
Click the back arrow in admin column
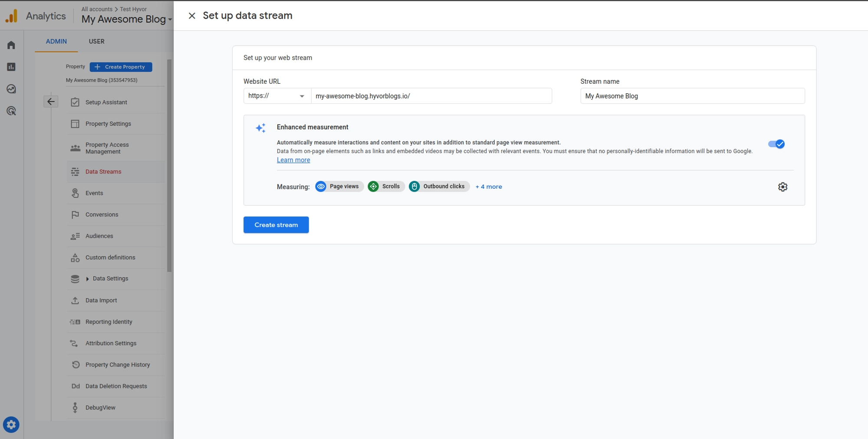coord(51,102)
